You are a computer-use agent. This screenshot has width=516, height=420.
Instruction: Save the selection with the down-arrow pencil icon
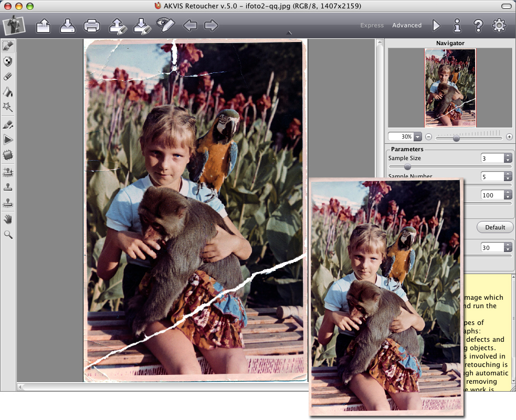coord(142,26)
